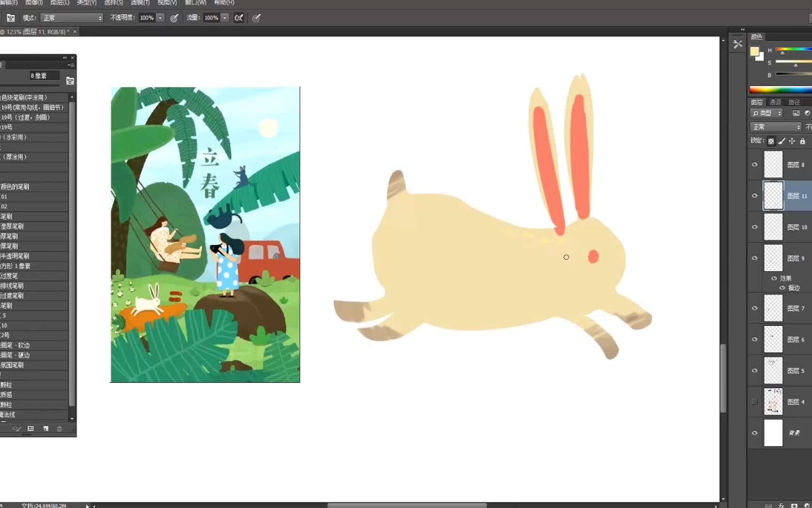This screenshot has width=812, height=508.
Task: Filter layers by pixel layer icon
Action: [796, 113]
